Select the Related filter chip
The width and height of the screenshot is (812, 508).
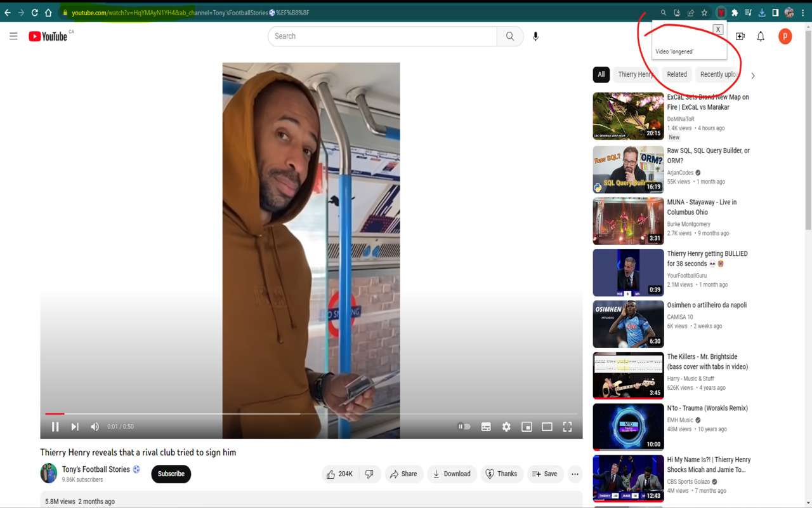click(x=676, y=74)
